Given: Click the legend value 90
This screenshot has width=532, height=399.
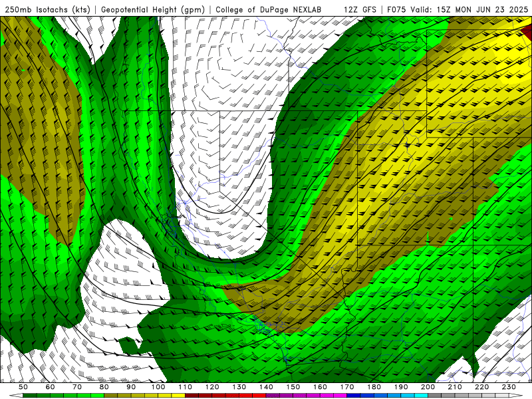Looking at the screenshot, I should pyautogui.click(x=131, y=387).
